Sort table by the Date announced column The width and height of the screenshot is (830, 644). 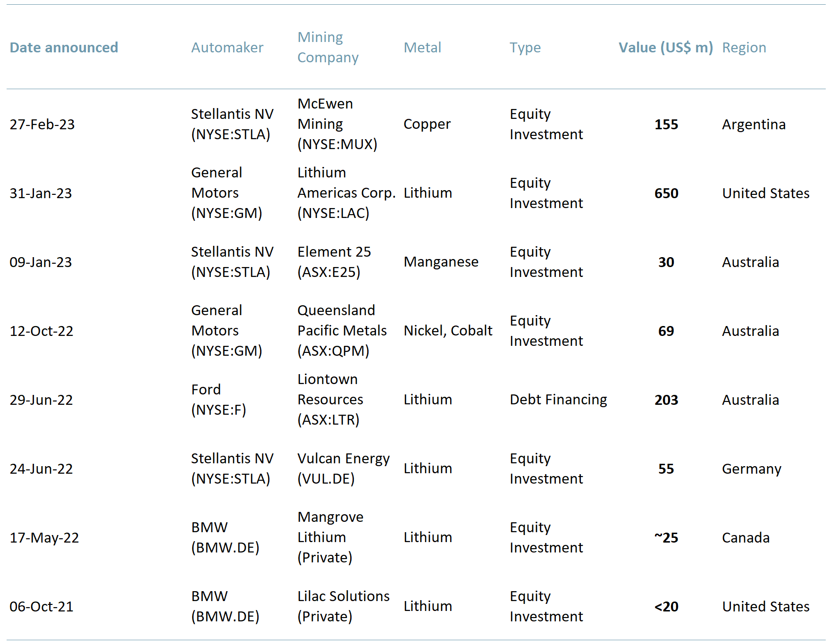click(x=64, y=47)
